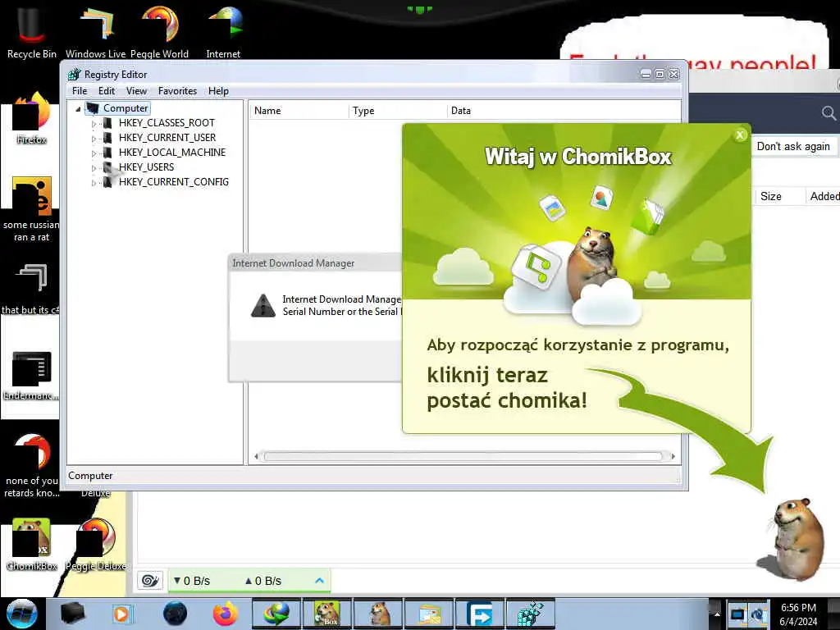This screenshot has height=630, width=840.
Task: Click the search magnifier in the background window
Action: coord(829,113)
